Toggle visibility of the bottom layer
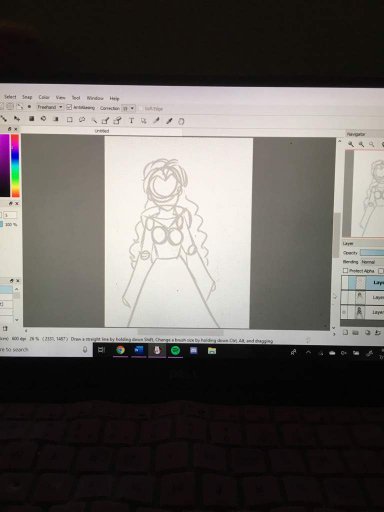This screenshot has width=384, height=512. 344,312
